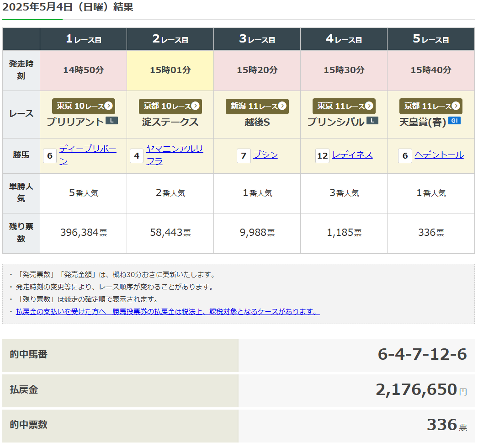
Task: Click horse number 7 box beside ブシン
Action: 244,156
